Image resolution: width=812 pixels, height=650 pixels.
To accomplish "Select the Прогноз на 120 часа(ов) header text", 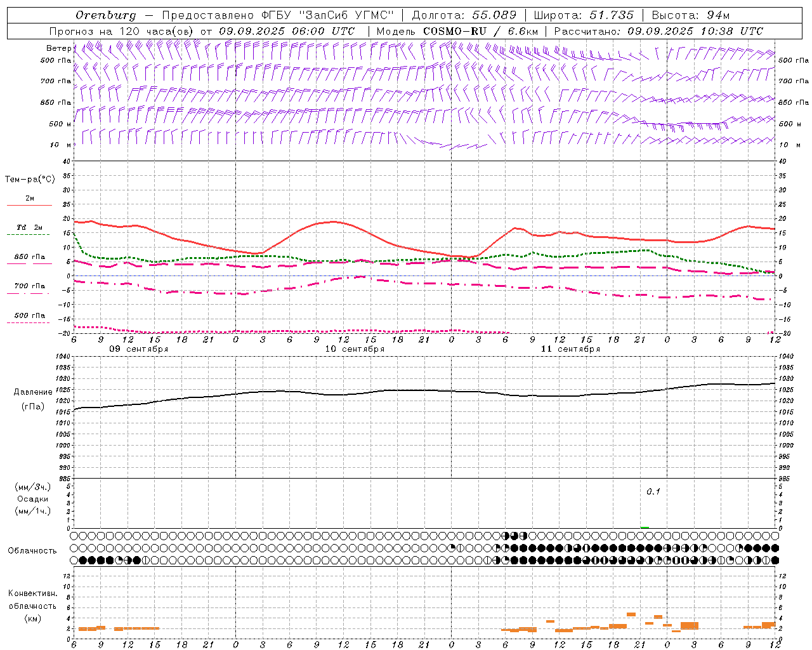I will 122,31.
